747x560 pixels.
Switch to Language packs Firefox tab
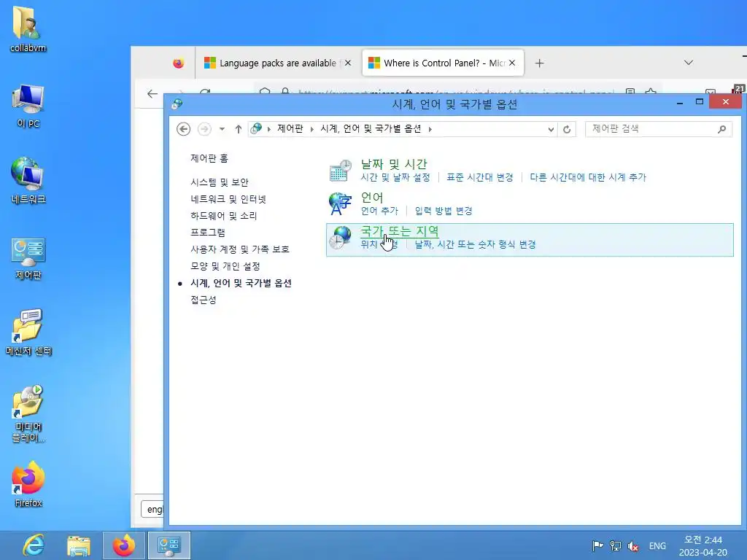(278, 63)
